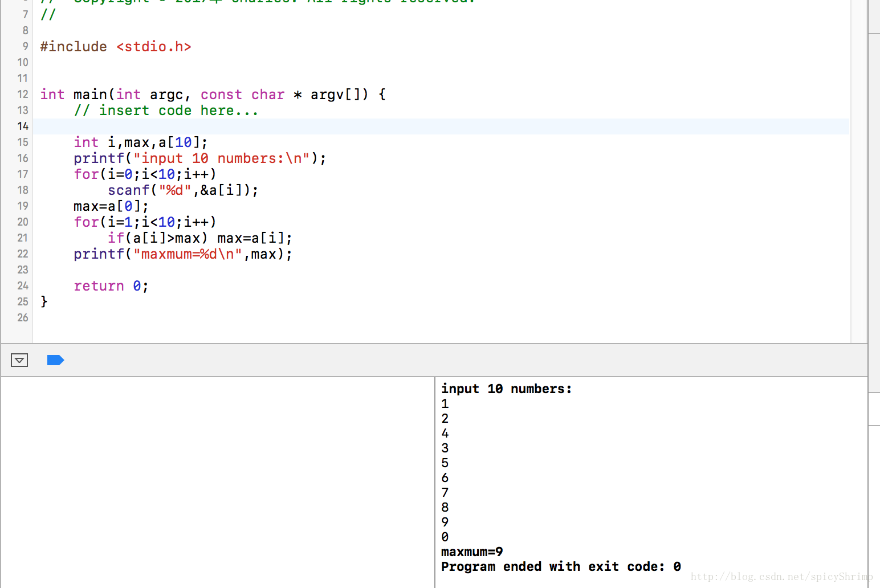Click gutter line number 26
The height and width of the screenshot is (588, 880).
23,317
